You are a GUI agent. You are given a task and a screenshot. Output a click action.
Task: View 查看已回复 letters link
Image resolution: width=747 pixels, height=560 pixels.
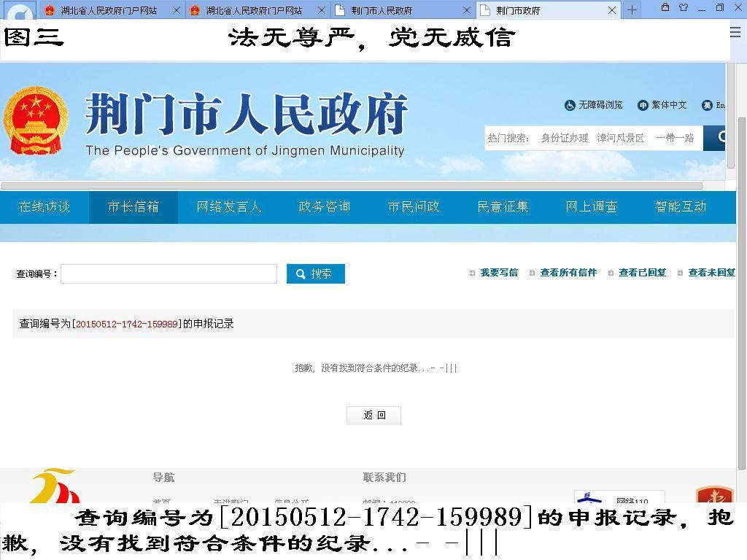[x=642, y=273]
